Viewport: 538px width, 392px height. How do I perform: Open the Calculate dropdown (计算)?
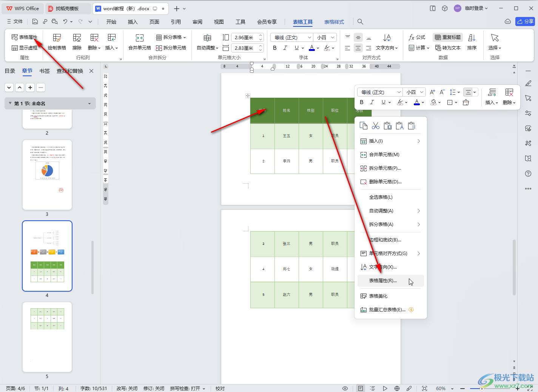(419, 48)
